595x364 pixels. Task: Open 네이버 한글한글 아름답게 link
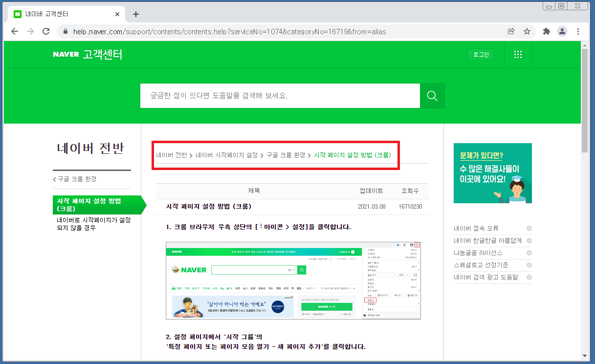click(x=488, y=240)
